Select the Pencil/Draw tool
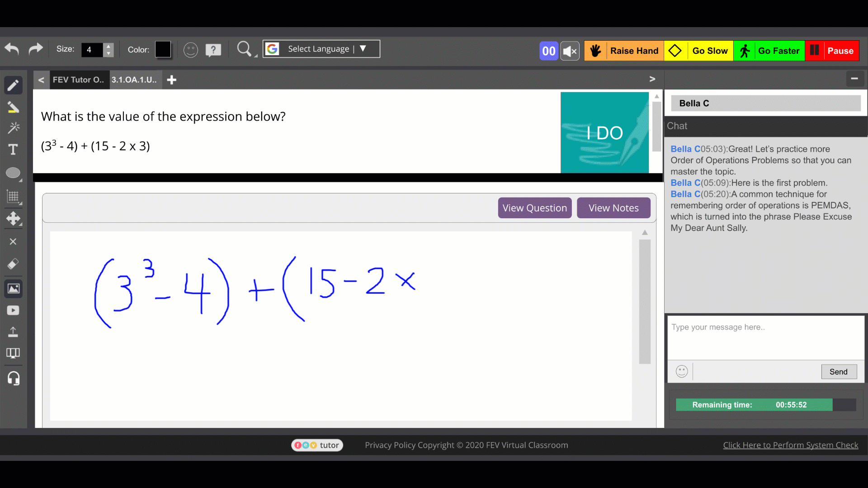This screenshot has width=868, height=488. coord(13,85)
